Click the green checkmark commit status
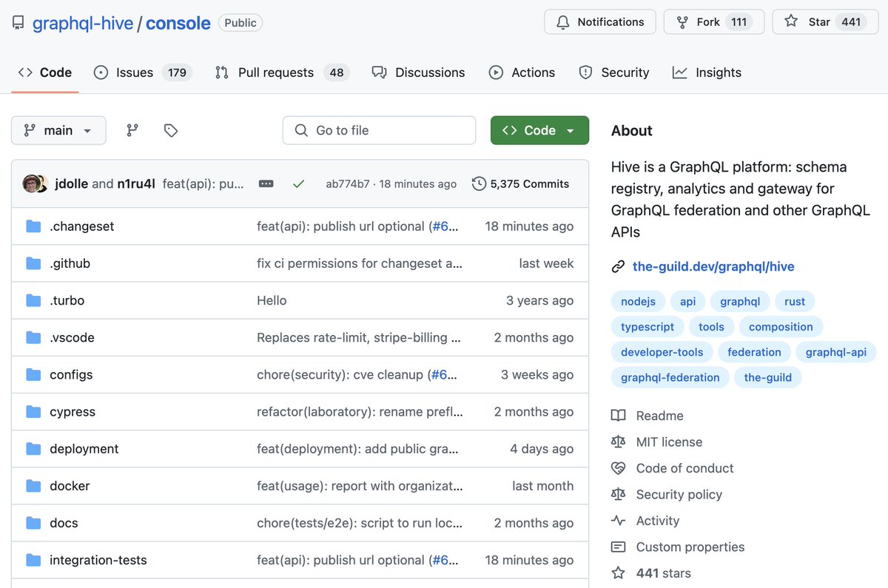The height and width of the screenshot is (588, 888). 298,183
